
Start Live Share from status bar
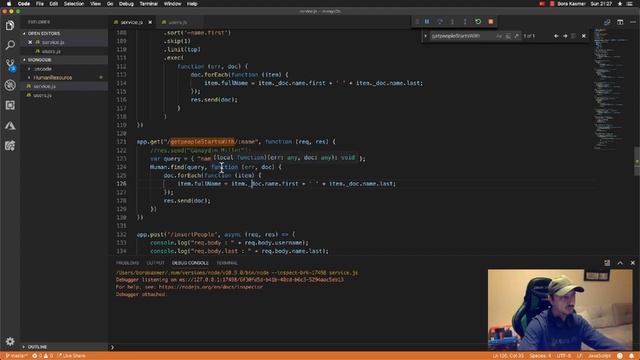click(x=72, y=356)
